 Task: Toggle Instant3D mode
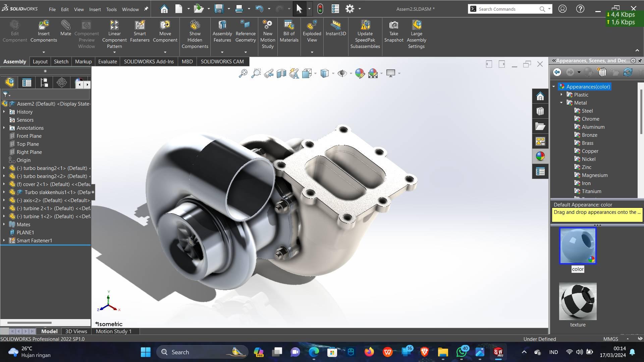(336, 28)
